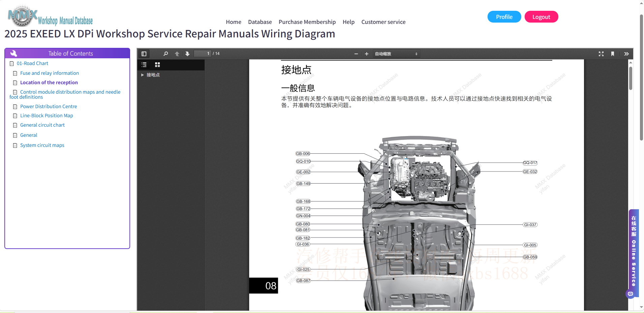Click the General section document icon
Screen dimensions: 644x313
pyautogui.click(x=15, y=135)
